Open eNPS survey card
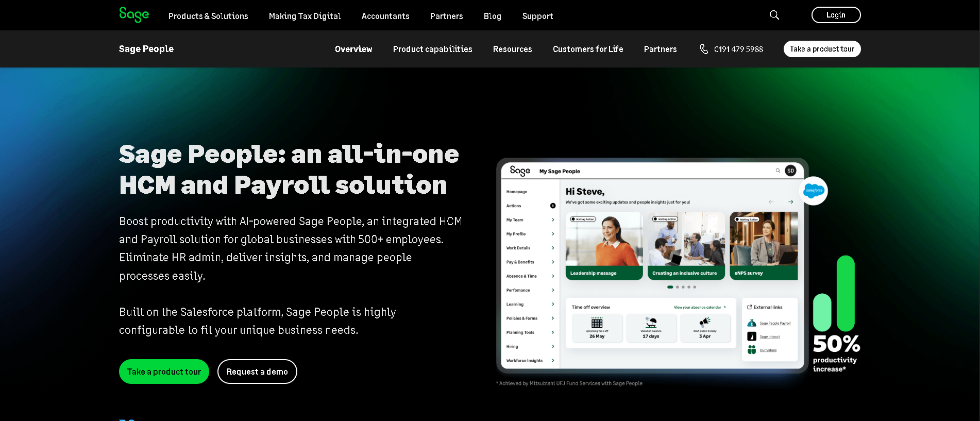This screenshot has width=980, height=421. pos(764,246)
